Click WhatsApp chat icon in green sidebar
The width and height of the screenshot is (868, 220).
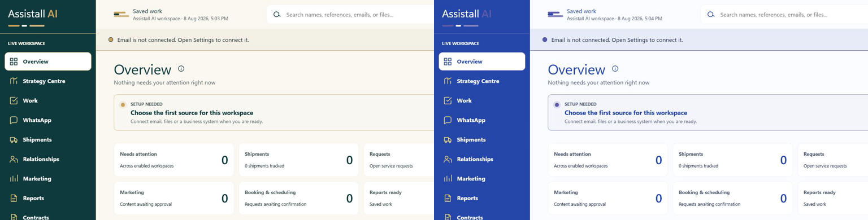14,120
